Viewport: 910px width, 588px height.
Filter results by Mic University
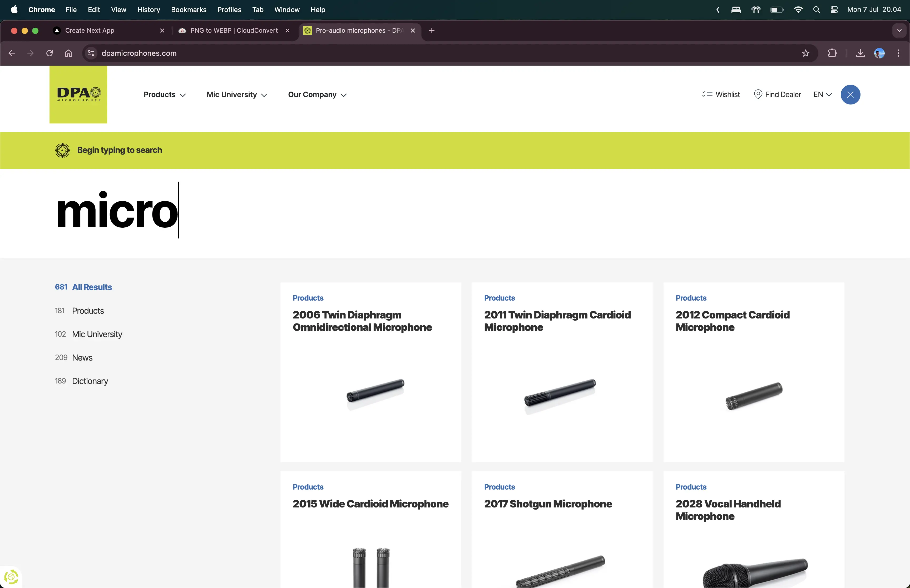click(97, 334)
